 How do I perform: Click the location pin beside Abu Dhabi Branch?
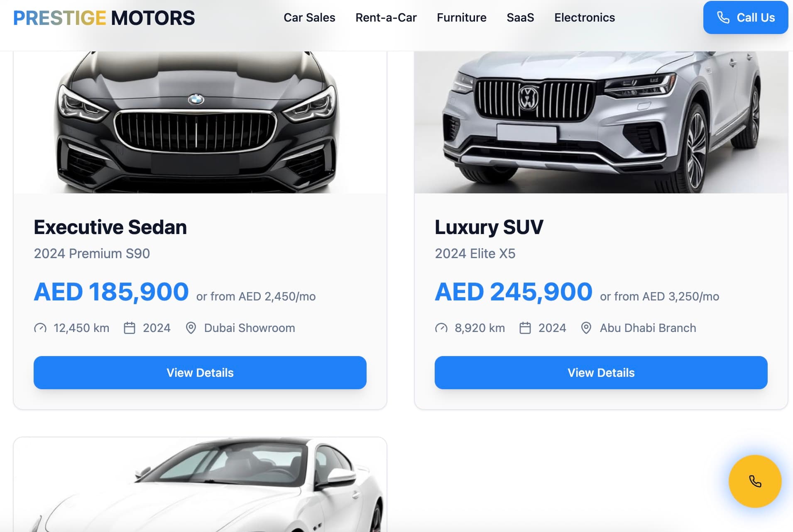coord(586,328)
